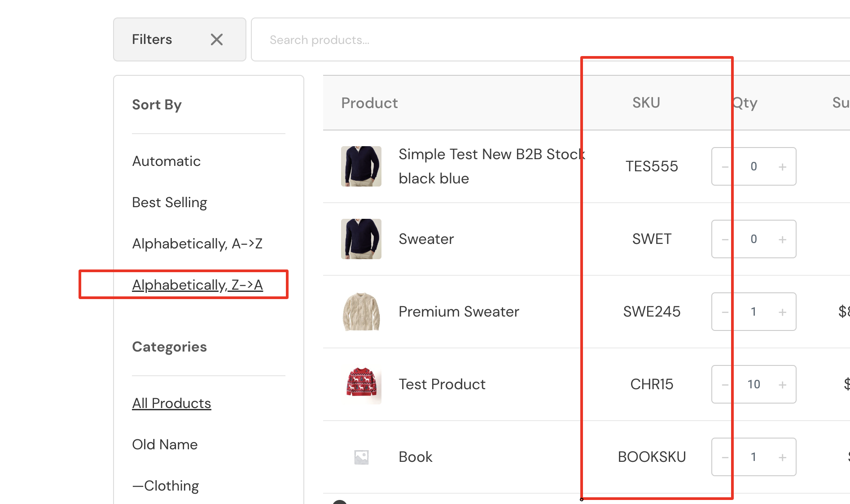850x504 pixels.
Task: Select Alphabetically, Z->A sorting
Action: pos(197,285)
